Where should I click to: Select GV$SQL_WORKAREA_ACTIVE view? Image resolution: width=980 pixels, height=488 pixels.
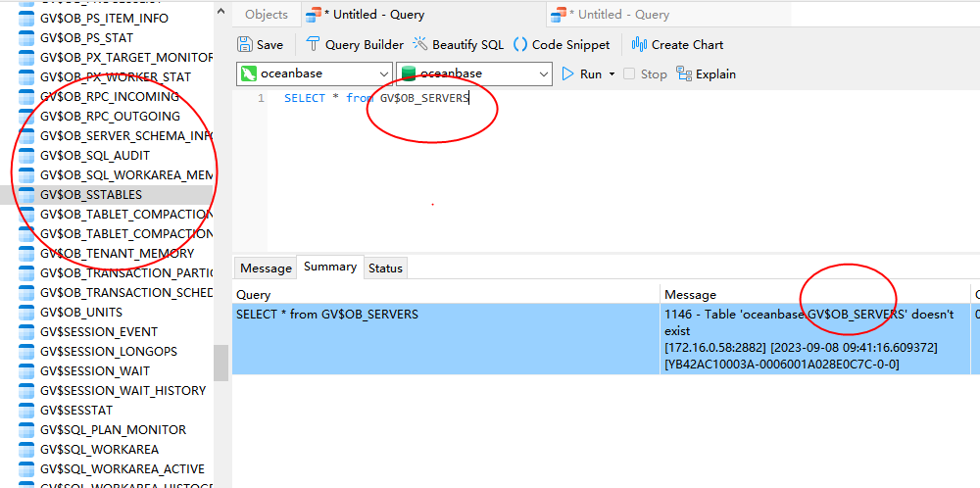tap(122, 468)
